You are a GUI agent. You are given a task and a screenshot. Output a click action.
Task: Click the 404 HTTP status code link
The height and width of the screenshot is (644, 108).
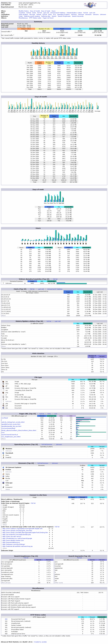tap(6, 619)
